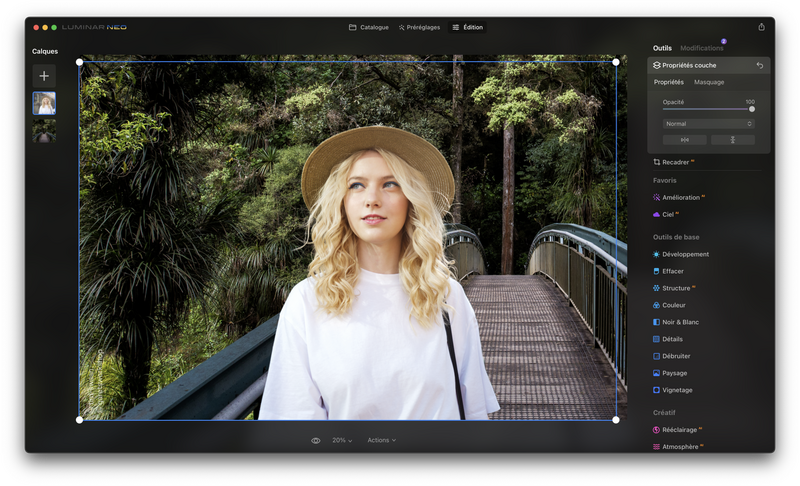
Task: Open the Ciel sky tool
Action: 665,215
